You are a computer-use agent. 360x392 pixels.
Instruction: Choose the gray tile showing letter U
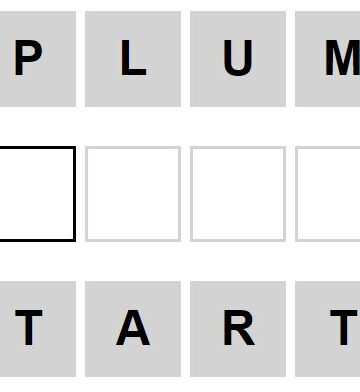[x=238, y=59]
